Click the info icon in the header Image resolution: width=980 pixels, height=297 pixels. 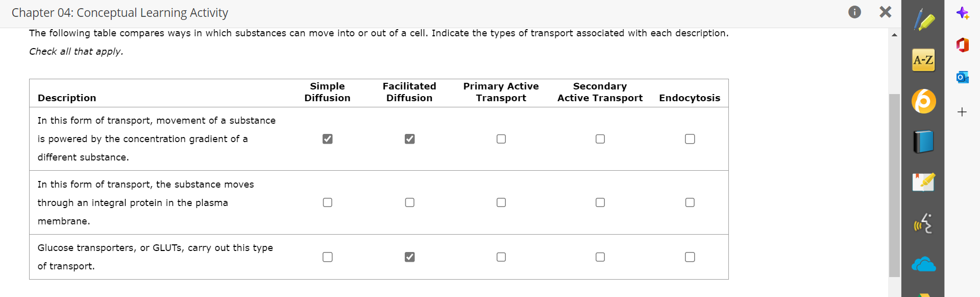click(x=854, y=12)
